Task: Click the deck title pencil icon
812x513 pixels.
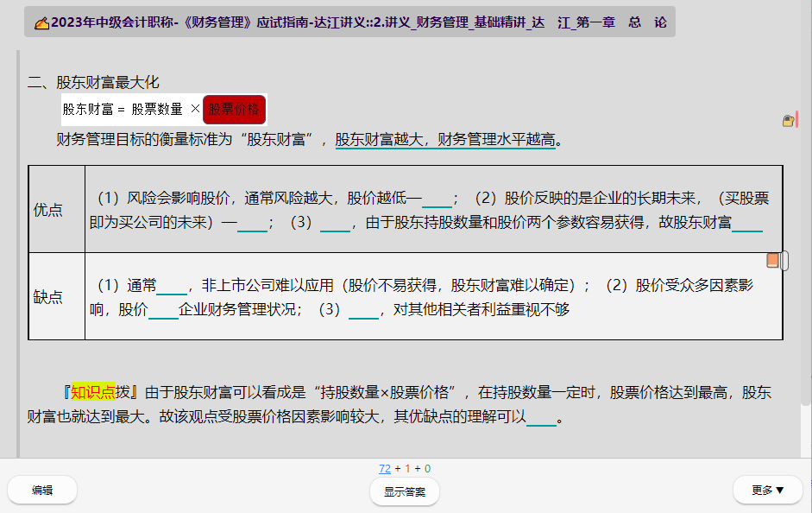Action: (41, 23)
